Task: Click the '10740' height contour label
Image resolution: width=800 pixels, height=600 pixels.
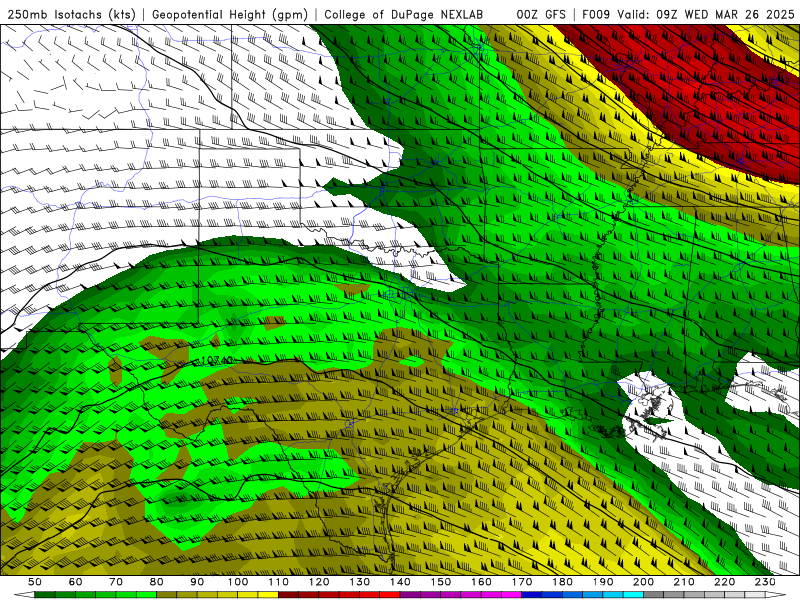Action: point(216,360)
